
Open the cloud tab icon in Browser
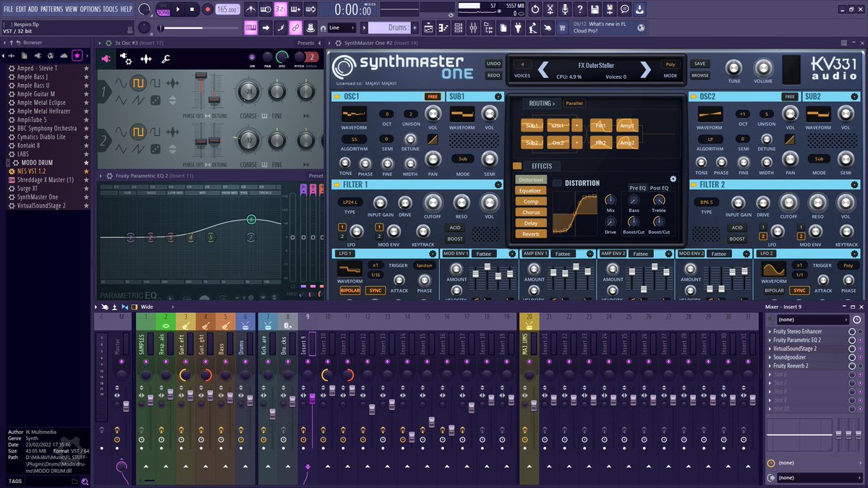(64, 55)
